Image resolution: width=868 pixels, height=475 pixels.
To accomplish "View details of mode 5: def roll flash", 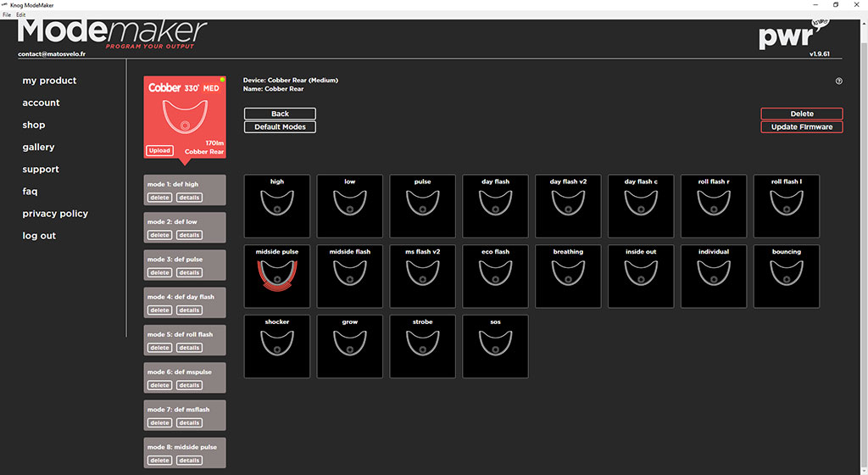I will [189, 349].
